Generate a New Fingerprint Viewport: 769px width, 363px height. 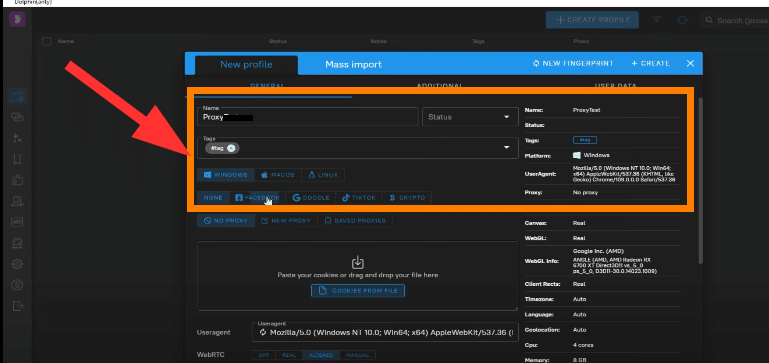point(573,63)
